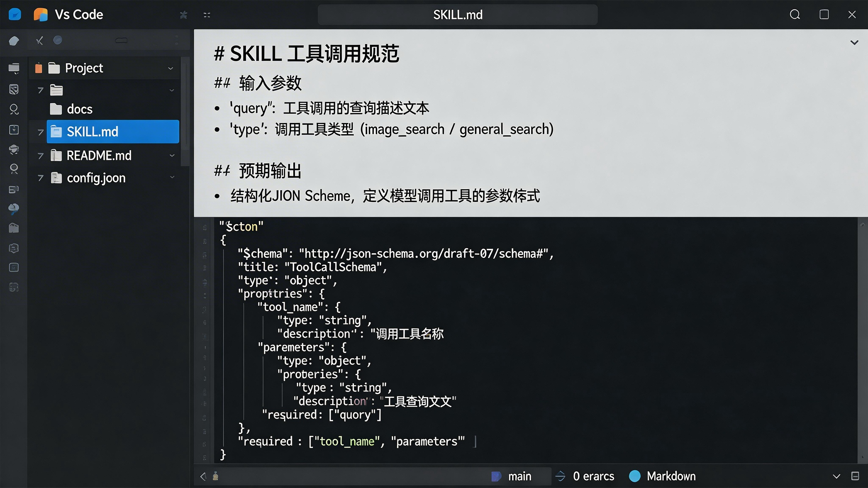Image resolution: width=868 pixels, height=488 pixels.
Task: Click the Vs Code logo icon
Action: pyautogui.click(x=41, y=15)
